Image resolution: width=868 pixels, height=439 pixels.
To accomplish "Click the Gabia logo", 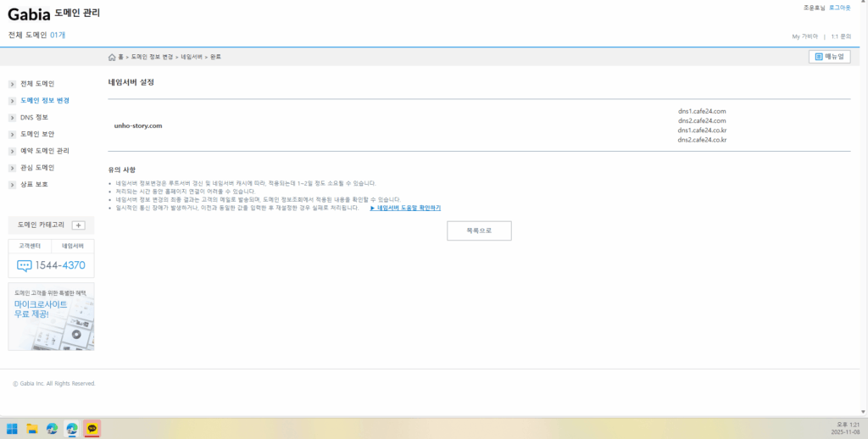I will point(30,13).
